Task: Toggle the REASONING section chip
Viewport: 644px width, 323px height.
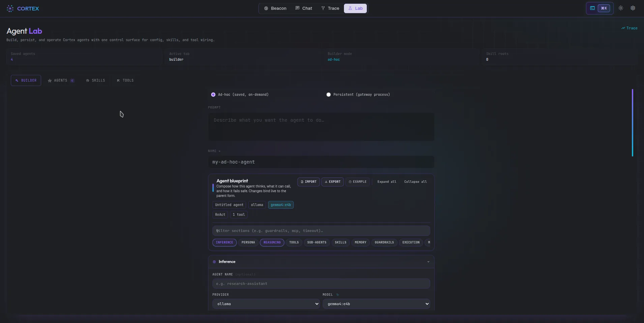Action: 272,242
